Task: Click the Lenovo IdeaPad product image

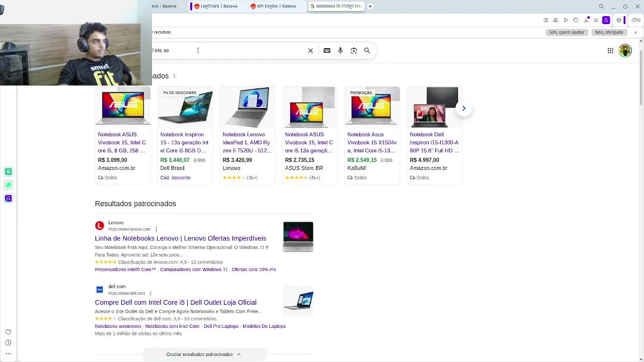Action: click(x=247, y=107)
